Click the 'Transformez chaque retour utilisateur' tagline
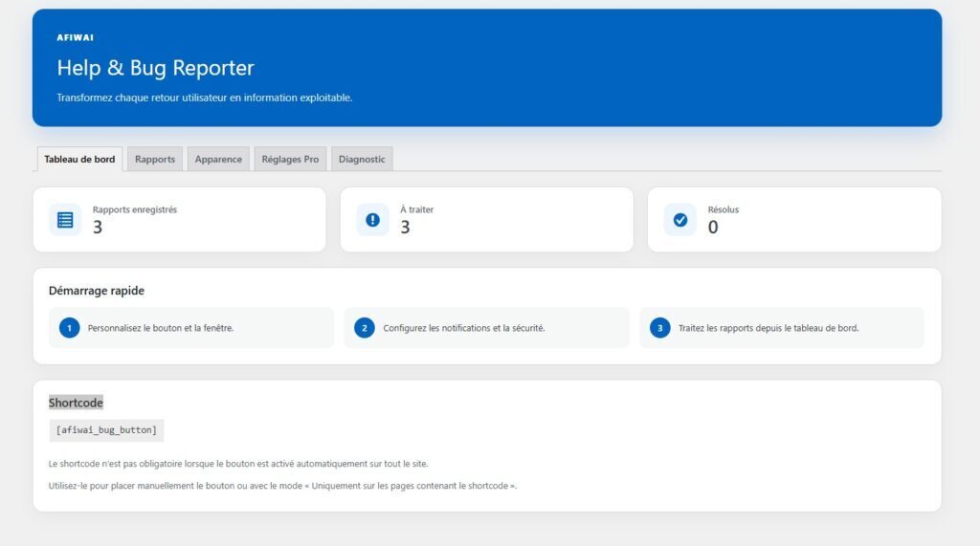Viewport: 980px width, 546px height. [x=205, y=98]
